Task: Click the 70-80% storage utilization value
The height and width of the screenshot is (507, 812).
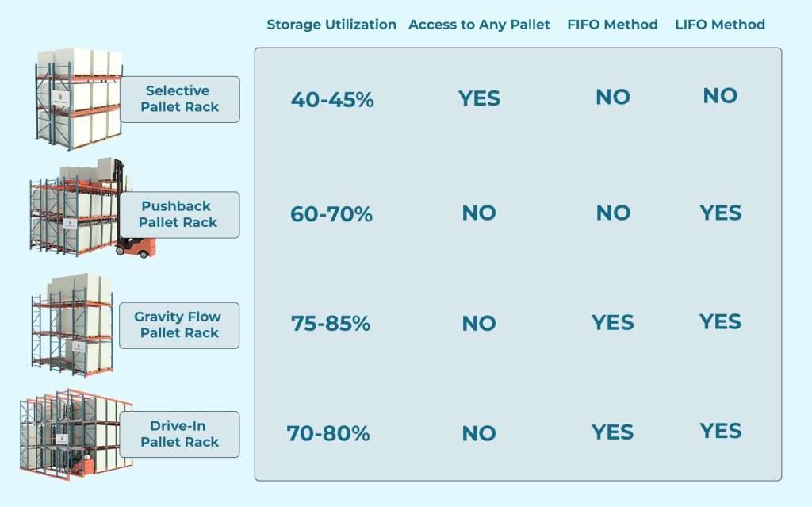Action: (x=328, y=434)
